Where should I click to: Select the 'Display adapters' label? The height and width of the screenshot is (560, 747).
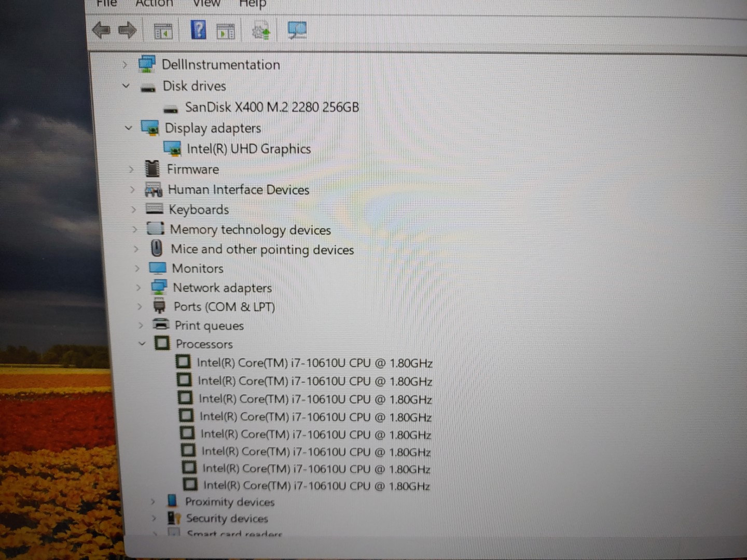(x=213, y=128)
